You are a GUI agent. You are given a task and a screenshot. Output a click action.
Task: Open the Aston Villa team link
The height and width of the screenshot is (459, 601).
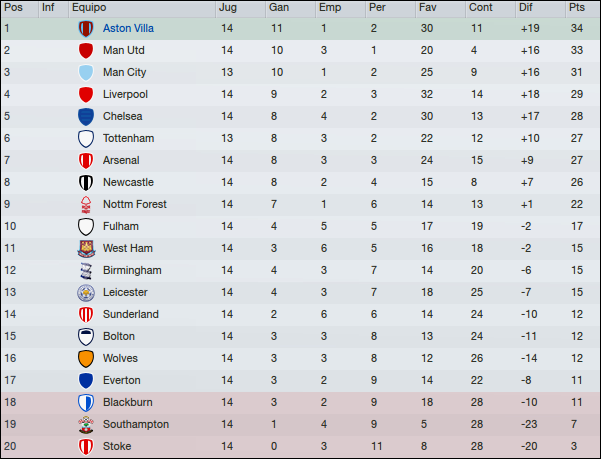pyautogui.click(x=128, y=28)
